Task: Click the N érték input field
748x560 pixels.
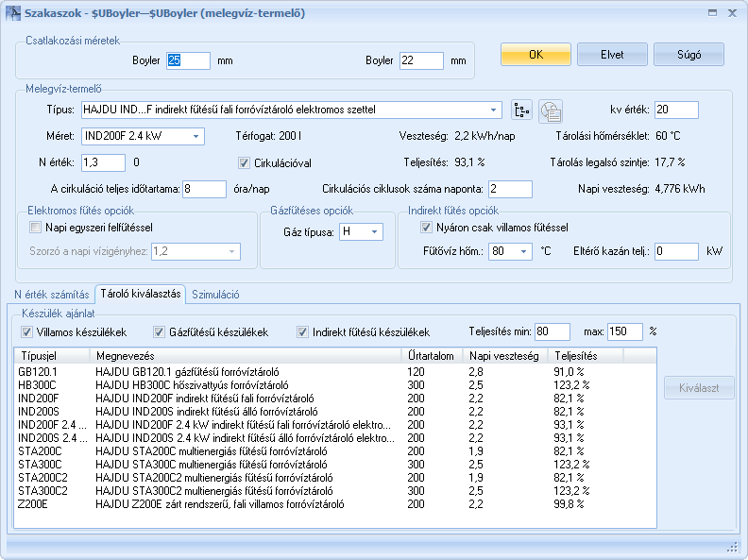Action: (x=103, y=162)
